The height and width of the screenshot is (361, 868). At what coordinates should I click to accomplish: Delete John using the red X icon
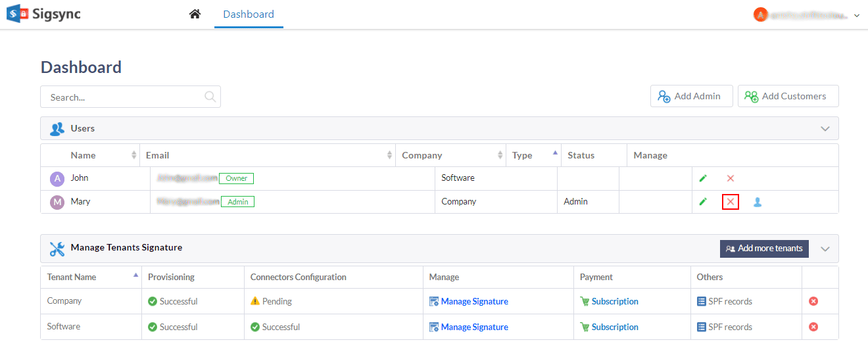(730, 178)
